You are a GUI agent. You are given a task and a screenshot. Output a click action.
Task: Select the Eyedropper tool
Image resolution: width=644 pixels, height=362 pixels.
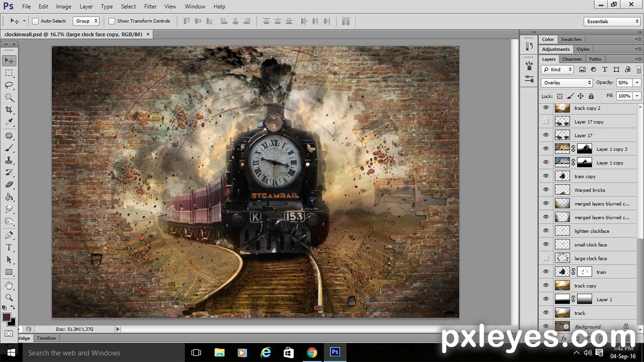9,122
